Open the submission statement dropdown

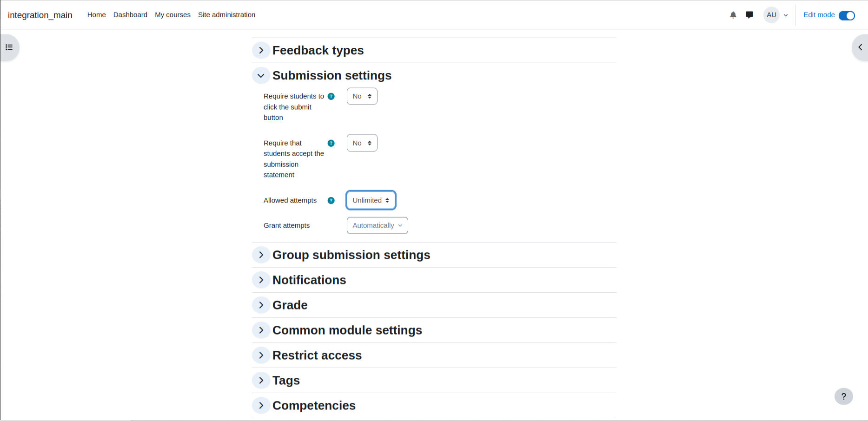tap(362, 143)
